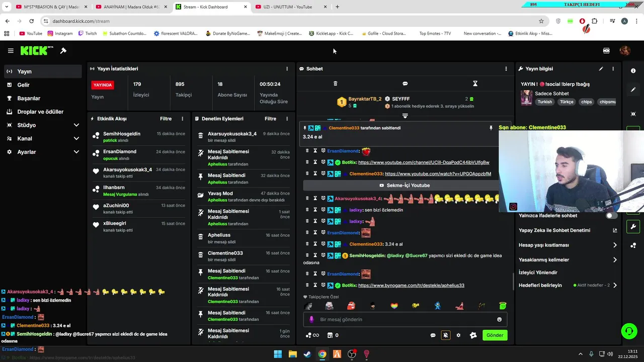
Task: Open the user profile avatar
Action: pos(625,50)
